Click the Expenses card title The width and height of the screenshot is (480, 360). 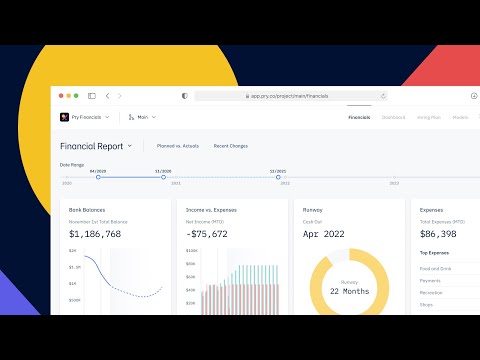coord(431,210)
